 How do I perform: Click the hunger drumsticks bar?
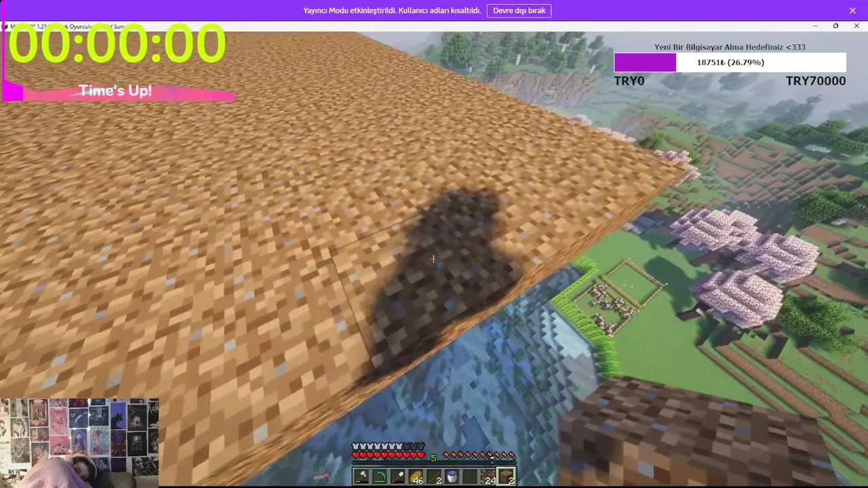point(479,455)
